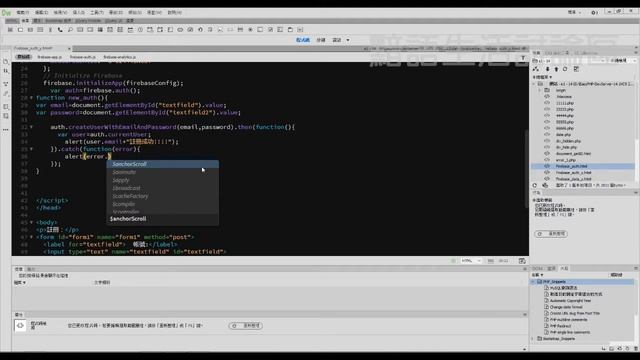The width and height of the screenshot is (640, 360).
Task: Switch to the 分割 split view
Action: pos(321,40)
